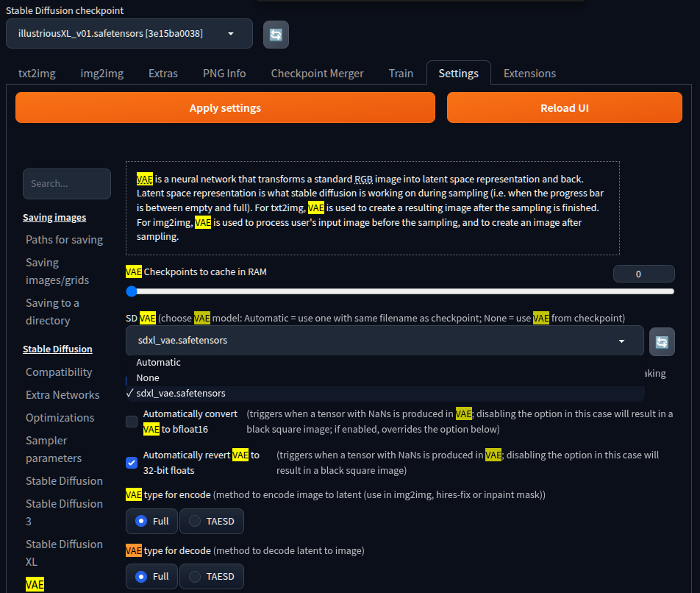Open Stable Diffusion 3 settings
Viewport: 700px width, 593px height.
64,512
